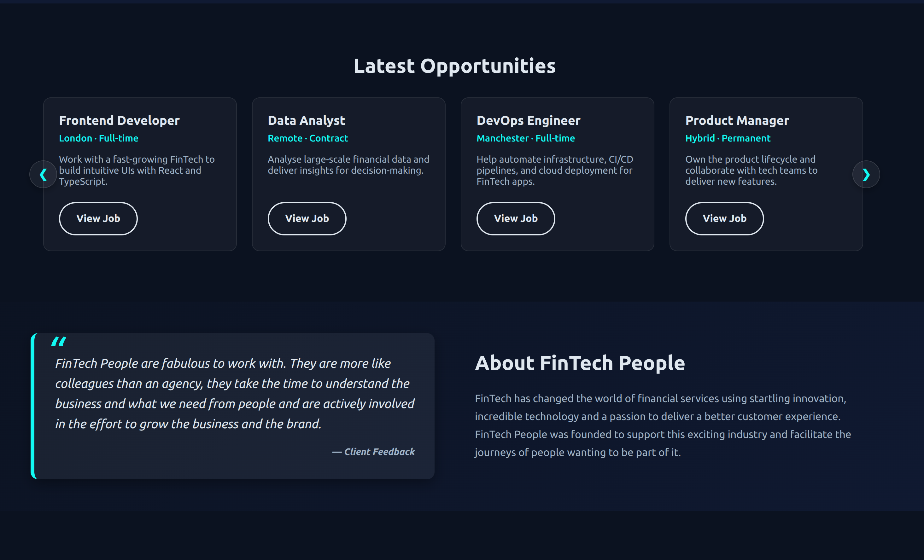
Task: Click the quotation mark icon on testimonial
Action: tap(60, 342)
